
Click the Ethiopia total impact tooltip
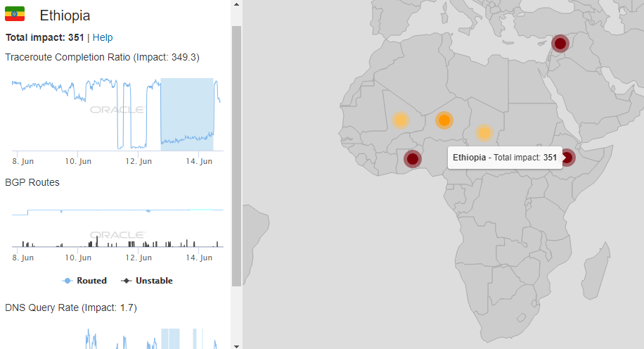click(x=504, y=158)
